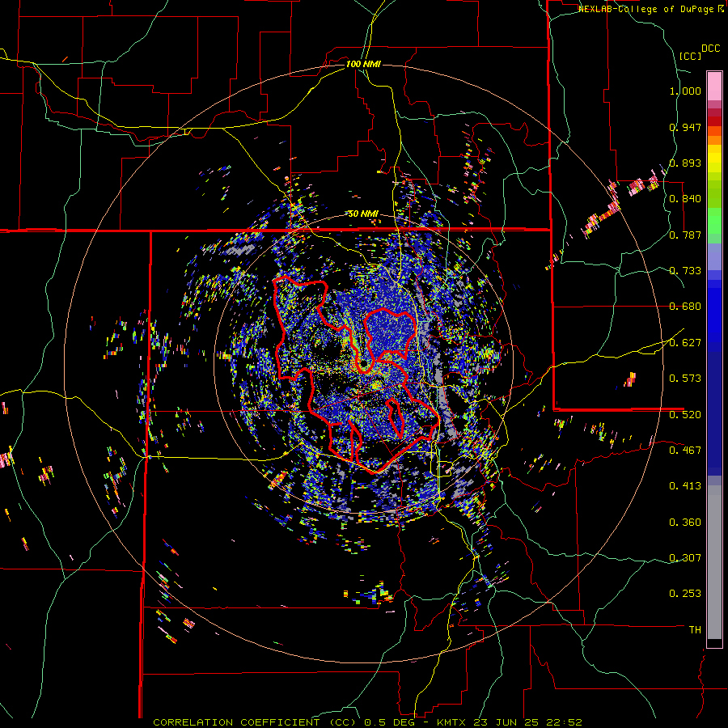728x728 pixels.
Task: Click the 0.573 color scale value
Action: 685,379
